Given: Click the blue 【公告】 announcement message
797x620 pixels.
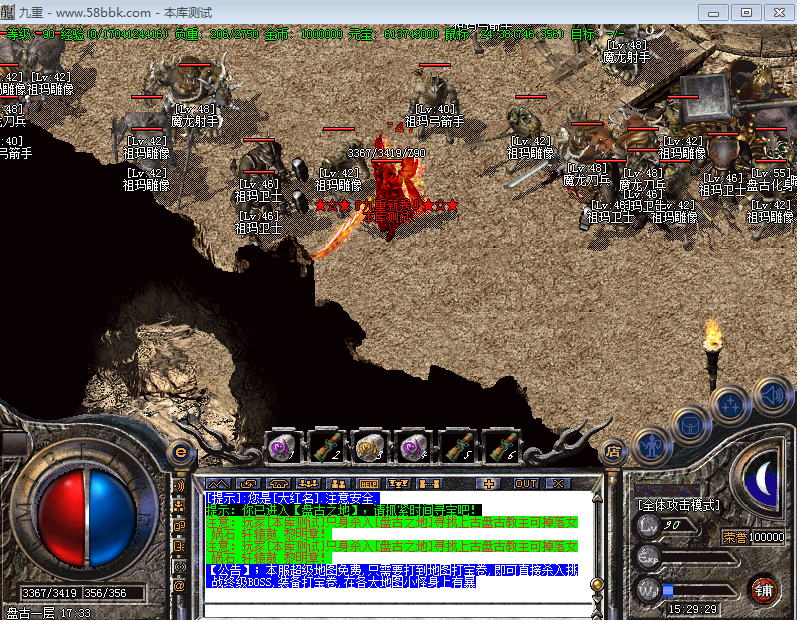Looking at the screenshot, I should (x=392, y=576).
